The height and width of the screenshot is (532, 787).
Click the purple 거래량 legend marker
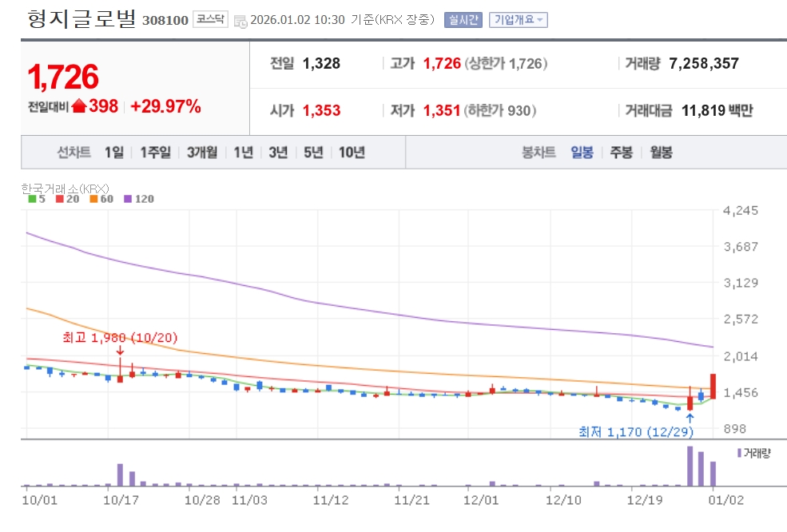[x=738, y=453]
